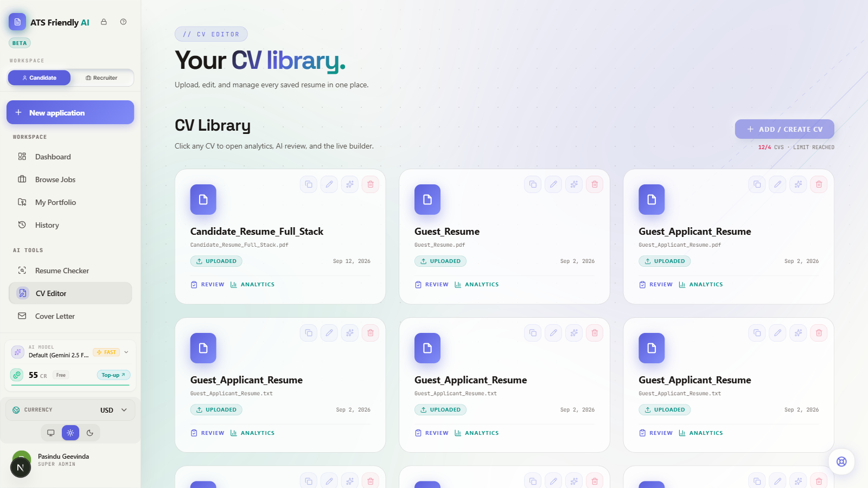
Task: Click the file icon on Guest_Resume card
Action: coord(427,200)
